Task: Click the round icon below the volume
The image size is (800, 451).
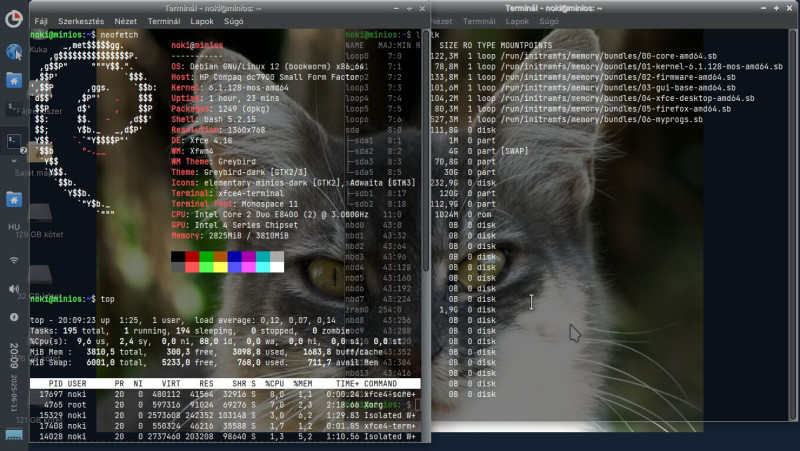Action: pos(14,317)
